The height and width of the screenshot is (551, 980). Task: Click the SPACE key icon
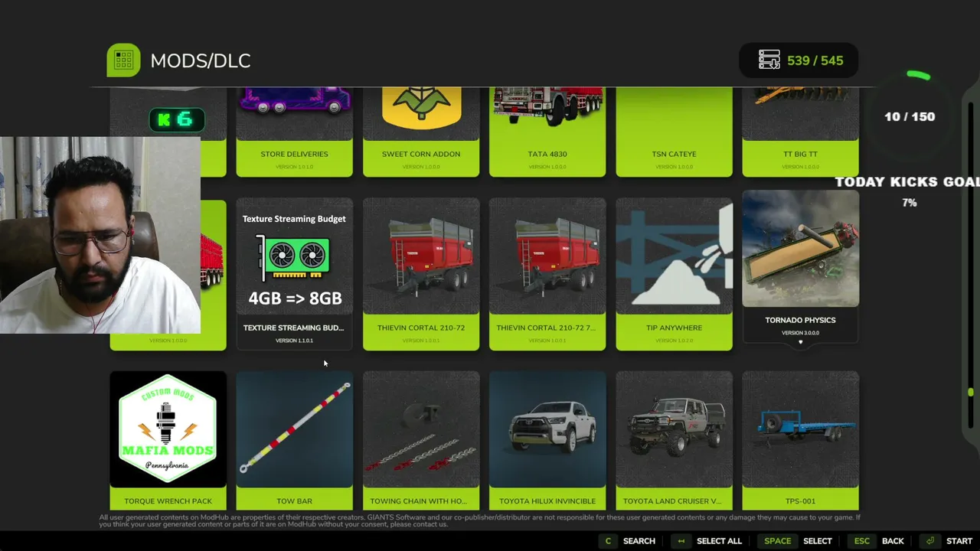tap(777, 541)
